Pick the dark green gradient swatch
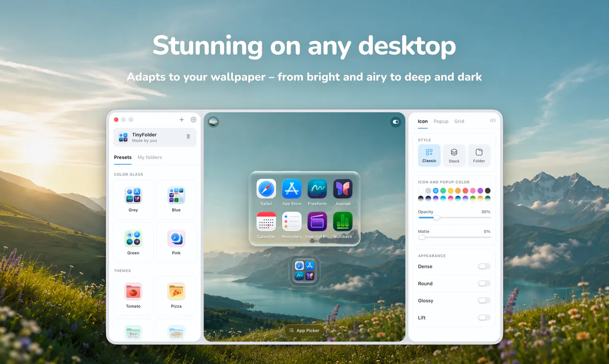 pyautogui.click(x=488, y=198)
